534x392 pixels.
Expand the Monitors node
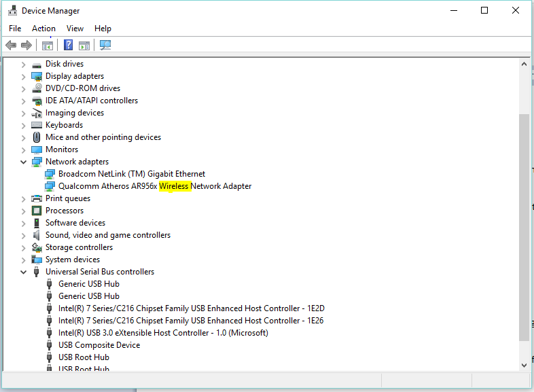click(x=23, y=150)
